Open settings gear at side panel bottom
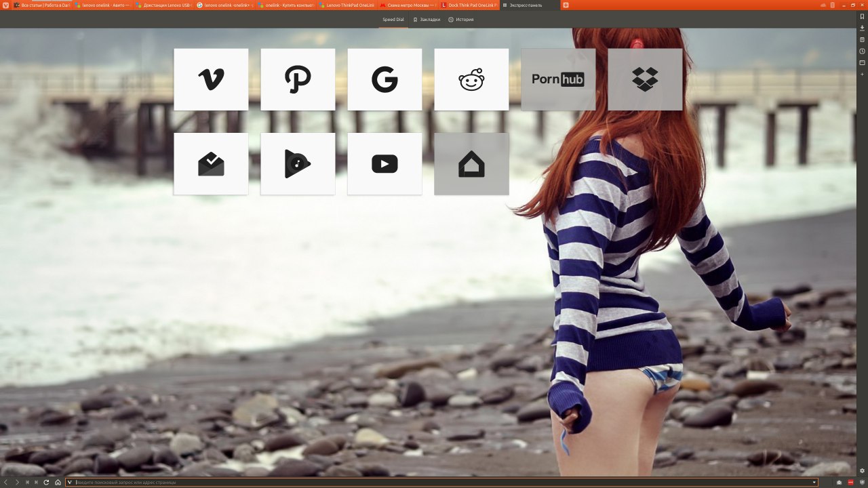Viewport: 868px width, 488px height. click(x=862, y=470)
